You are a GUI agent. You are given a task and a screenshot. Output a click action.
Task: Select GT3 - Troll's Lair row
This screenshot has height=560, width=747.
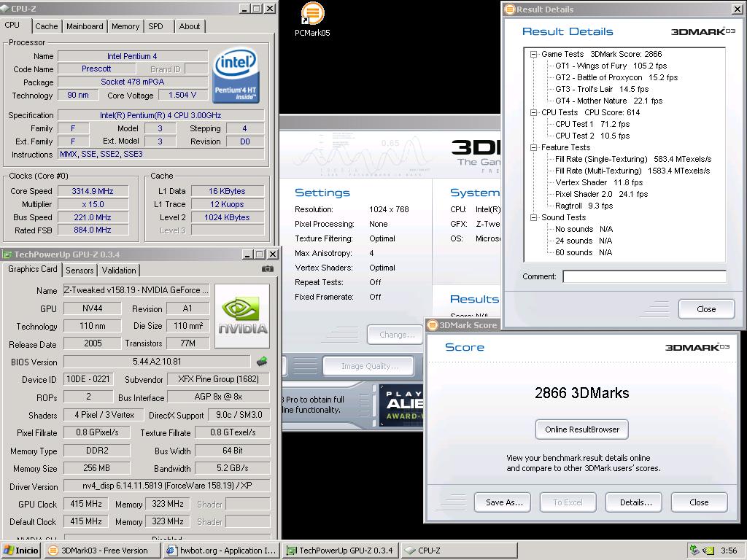click(602, 90)
